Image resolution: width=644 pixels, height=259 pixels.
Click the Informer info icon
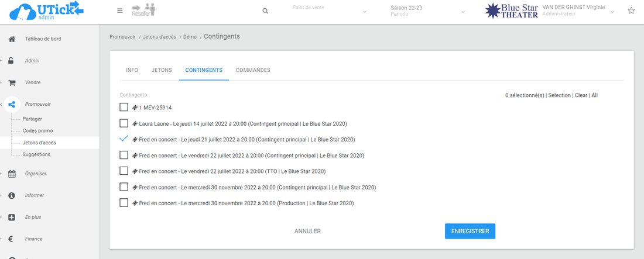(x=12, y=195)
